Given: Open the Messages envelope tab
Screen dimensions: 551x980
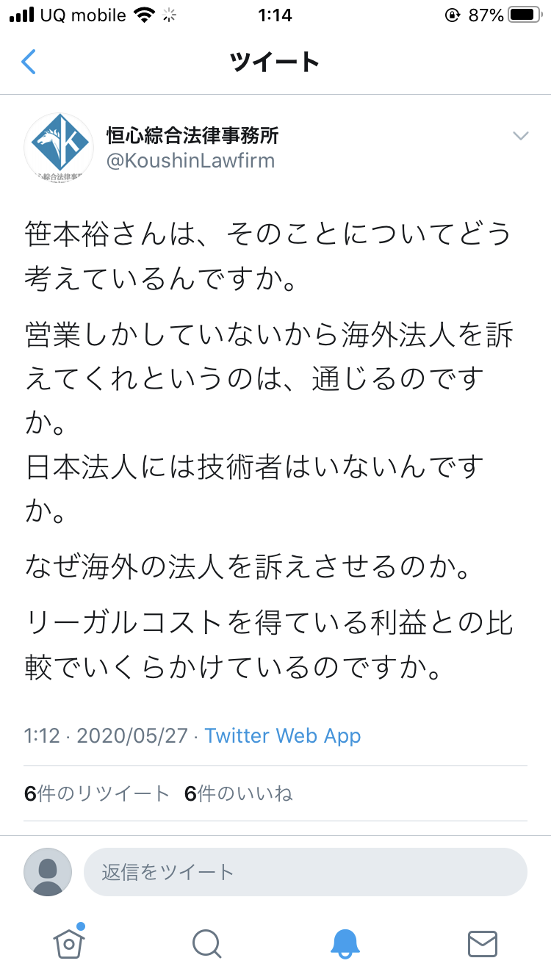Looking at the screenshot, I should 483,943.
